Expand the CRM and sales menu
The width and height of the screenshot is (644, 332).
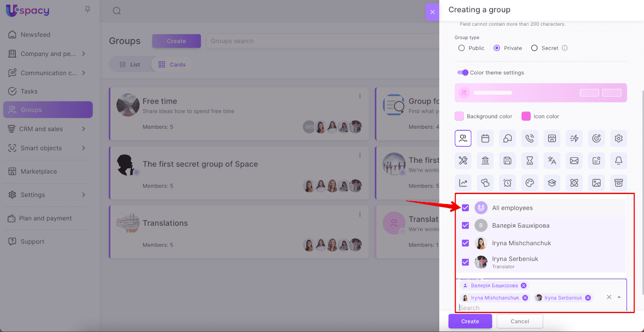[x=83, y=129]
